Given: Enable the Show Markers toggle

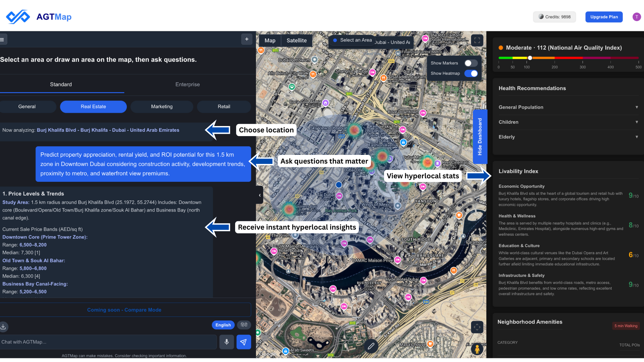Looking at the screenshot, I should [471, 63].
